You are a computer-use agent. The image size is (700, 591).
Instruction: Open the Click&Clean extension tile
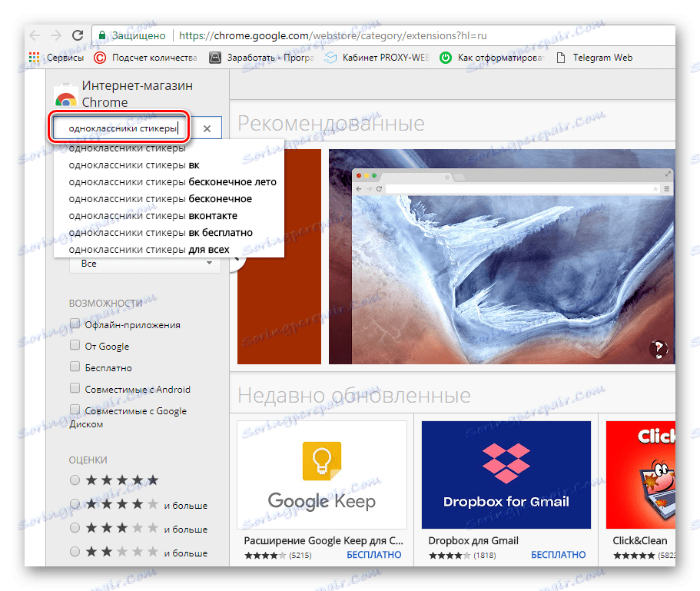coord(641,474)
